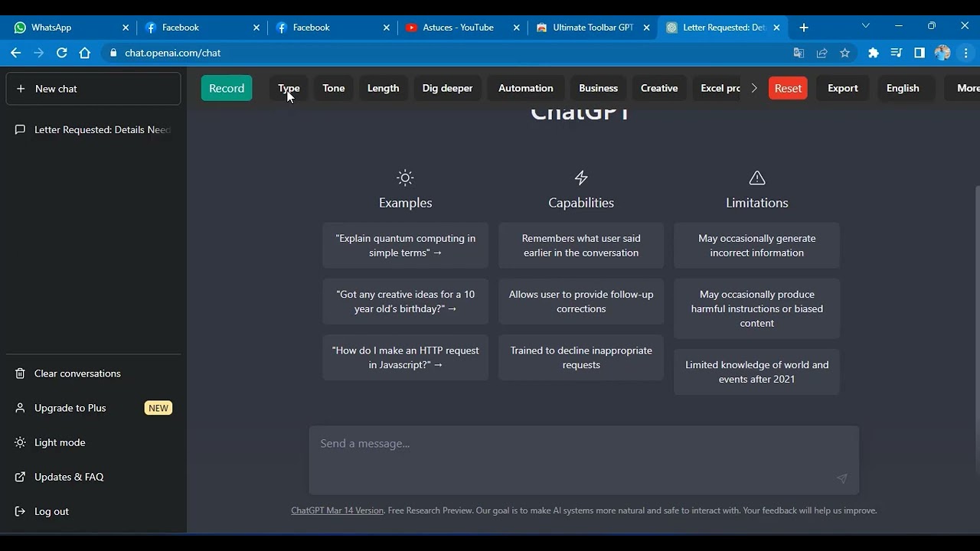The image size is (980, 551).
Task: Select the HTTP request in Javascript example
Action: (405, 357)
